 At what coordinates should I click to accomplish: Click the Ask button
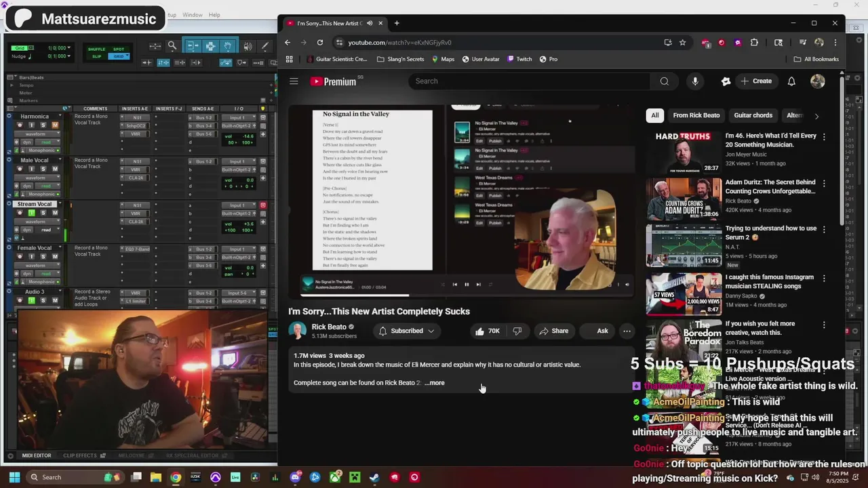597,331
